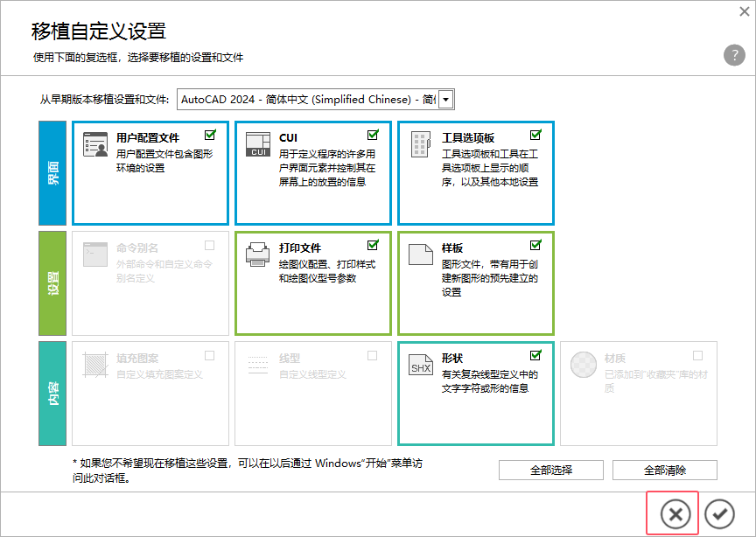Click the 样板 card title

(452, 248)
